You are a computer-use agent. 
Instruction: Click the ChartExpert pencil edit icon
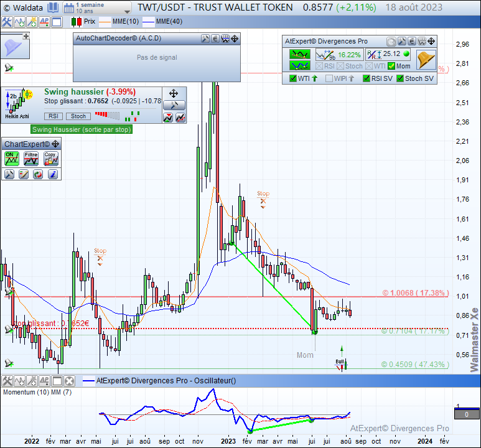(24, 174)
